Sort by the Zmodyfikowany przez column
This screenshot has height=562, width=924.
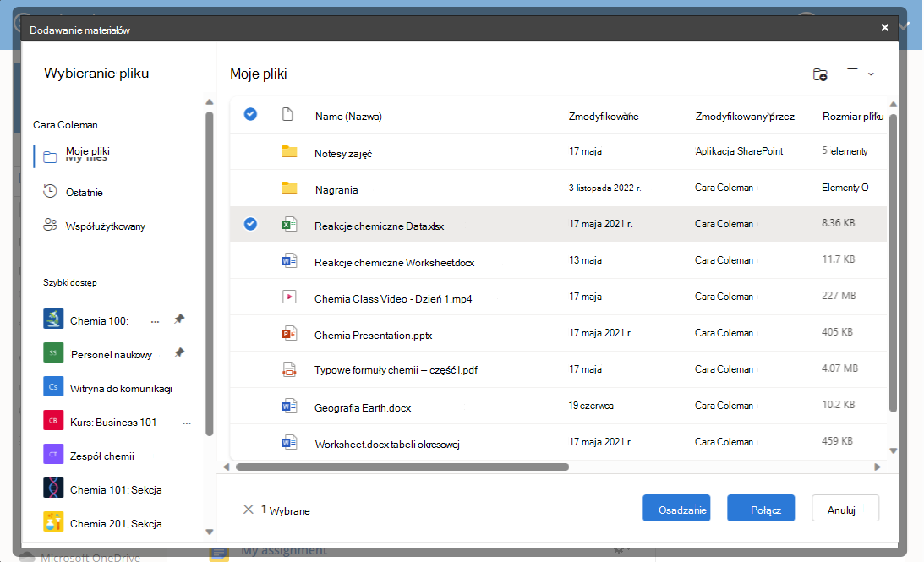[745, 117]
